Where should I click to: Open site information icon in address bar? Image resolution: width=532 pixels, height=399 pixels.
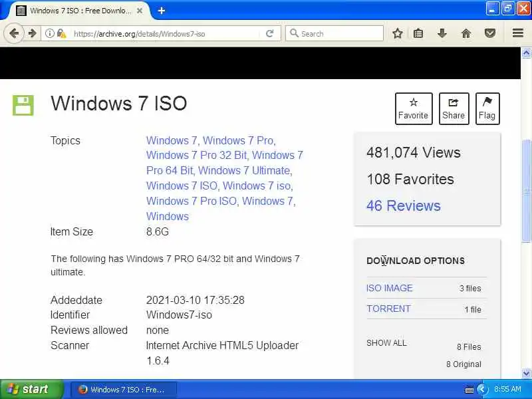(x=50, y=33)
